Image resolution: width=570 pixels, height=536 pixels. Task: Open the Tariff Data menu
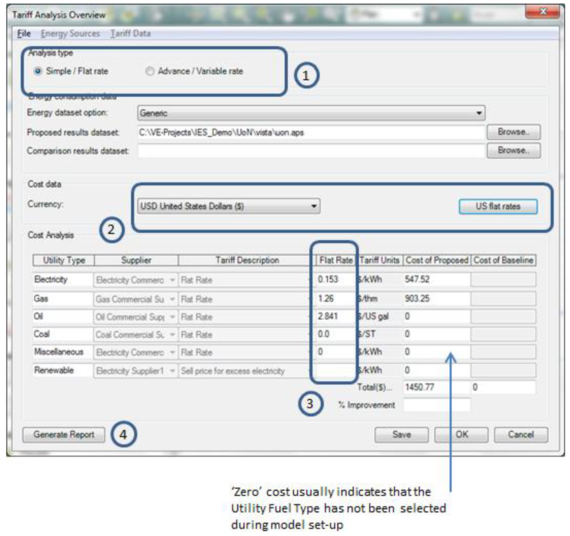point(131,33)
